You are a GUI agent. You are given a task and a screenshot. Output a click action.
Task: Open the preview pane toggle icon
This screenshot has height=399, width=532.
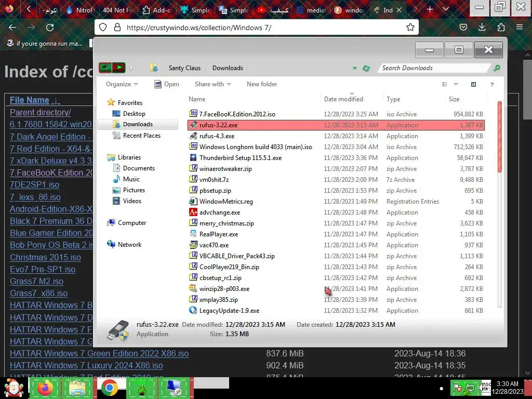(x=473, y=84)
